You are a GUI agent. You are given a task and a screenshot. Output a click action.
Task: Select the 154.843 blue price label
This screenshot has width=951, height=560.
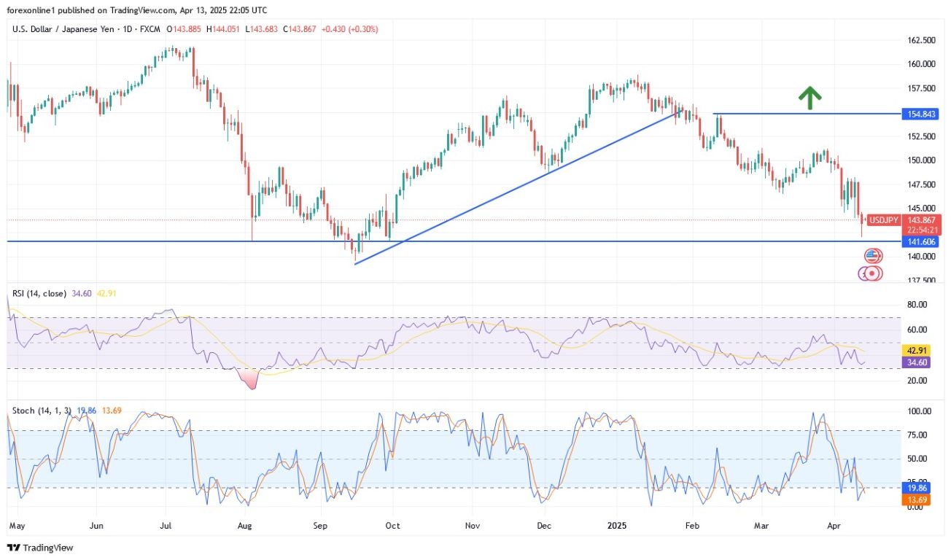click(920, 114)
